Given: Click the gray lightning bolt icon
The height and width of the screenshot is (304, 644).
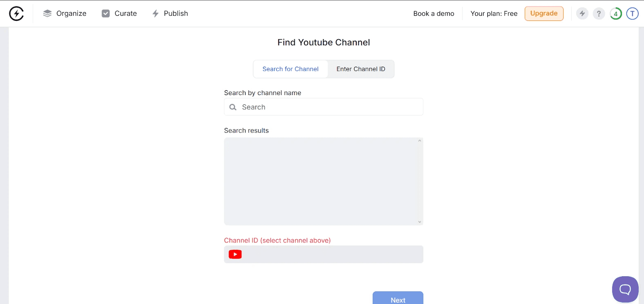Looking at the screenshot, I should point(582,13).
